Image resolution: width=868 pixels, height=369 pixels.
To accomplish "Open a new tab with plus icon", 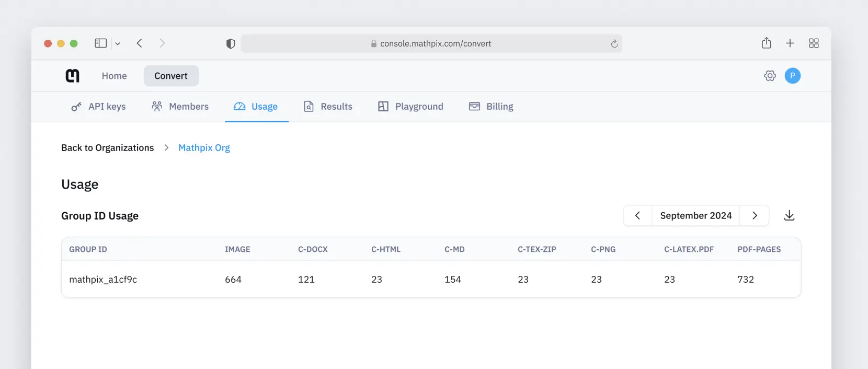I will click(x=790, y=43).
